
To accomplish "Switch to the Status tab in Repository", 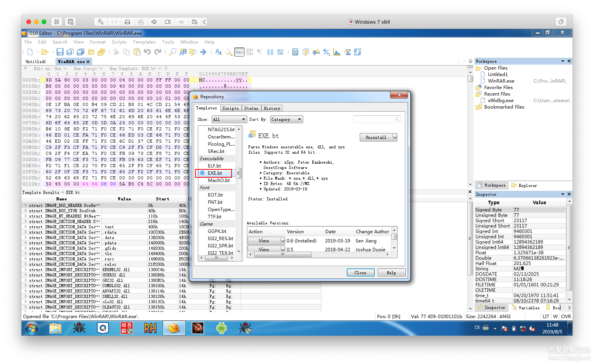I will 251,108.
